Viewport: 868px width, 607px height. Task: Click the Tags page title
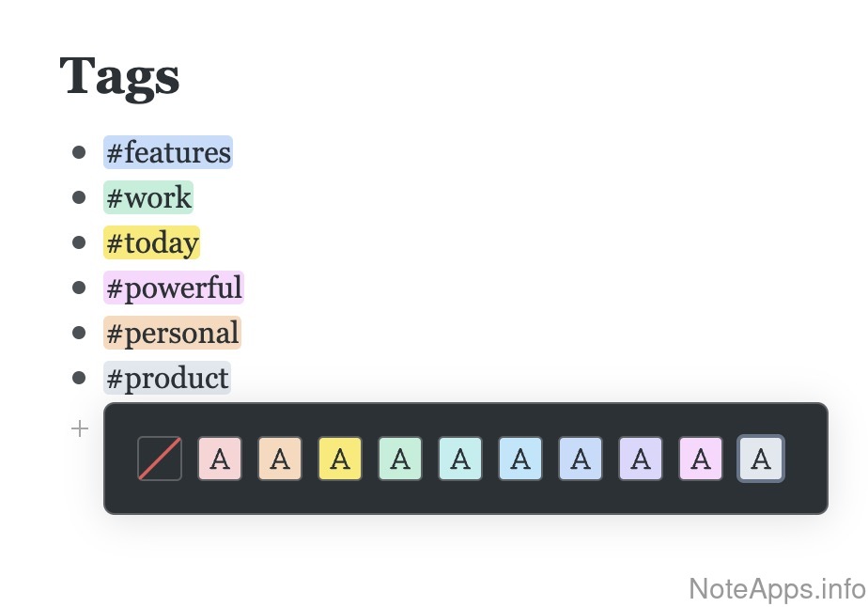pyautogui.click(x=119, y=76)
